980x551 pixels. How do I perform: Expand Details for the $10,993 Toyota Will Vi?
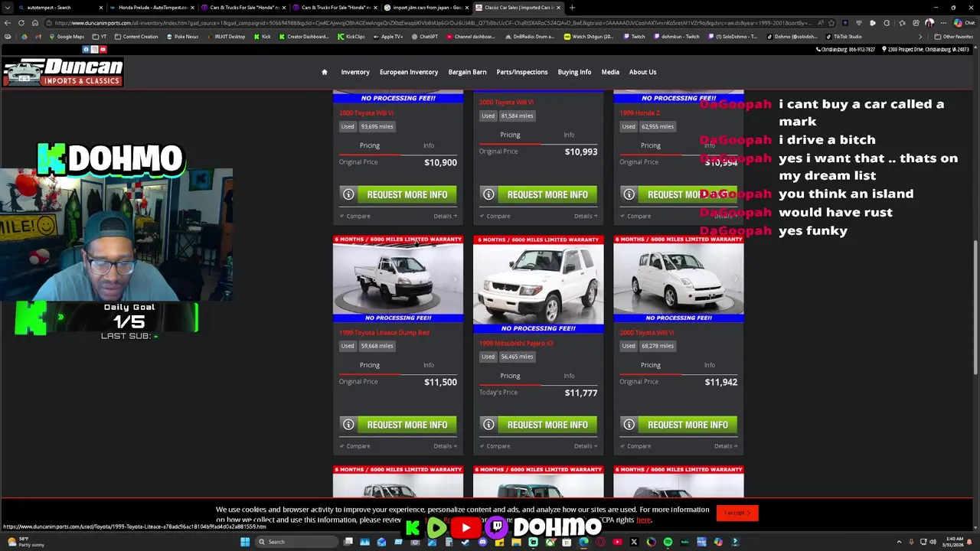pos(585,216)
